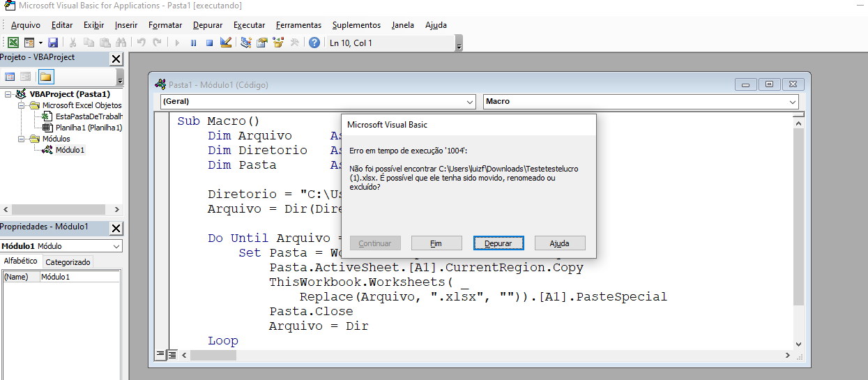Screen dimensions: 868x380
Task: Select Módulo1 in the project tree
Action: [70, 150]
